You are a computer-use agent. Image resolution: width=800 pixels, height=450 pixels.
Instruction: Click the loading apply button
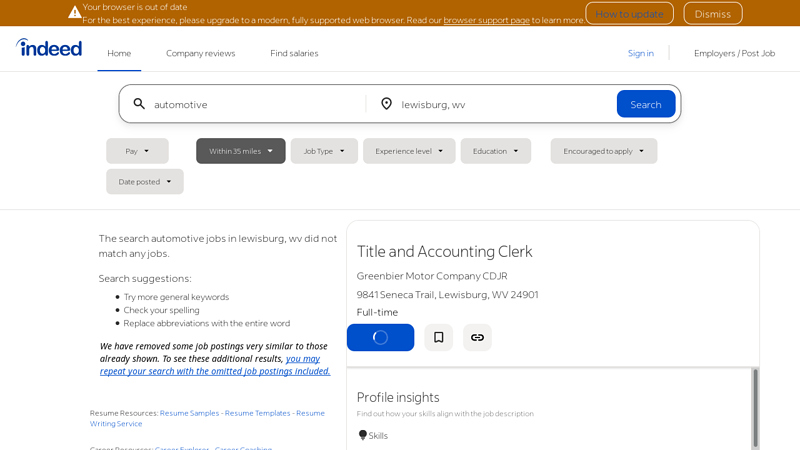(380, 337)
